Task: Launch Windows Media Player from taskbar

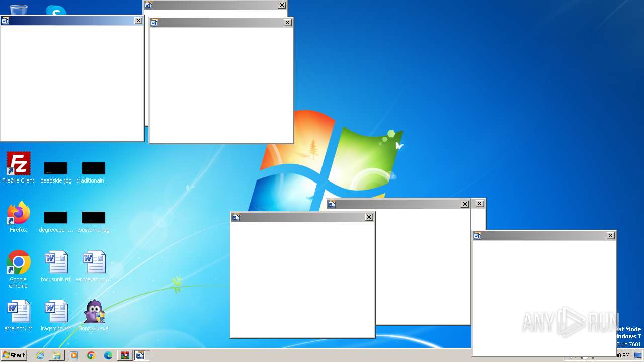Action: (74, 355)
